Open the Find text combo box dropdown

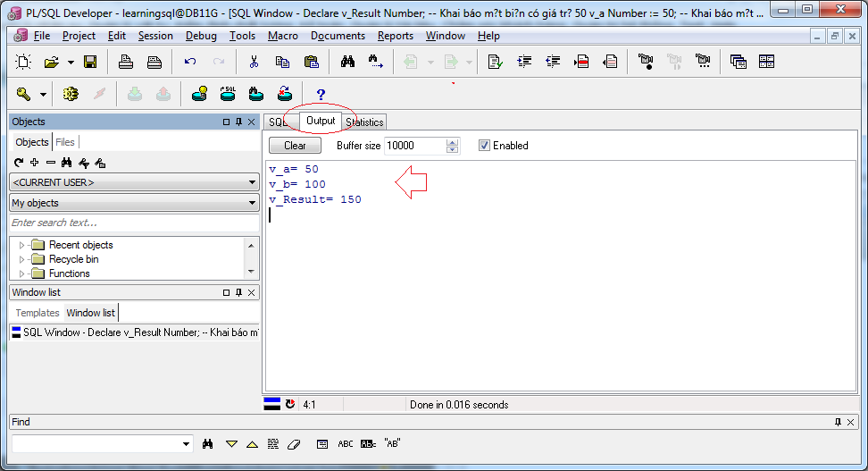(186, 444)
